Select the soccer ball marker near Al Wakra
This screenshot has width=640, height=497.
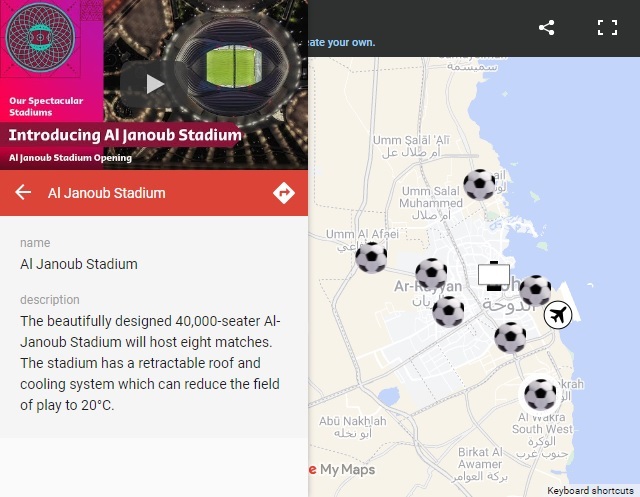pyautogui.click(x=540, y=394)
